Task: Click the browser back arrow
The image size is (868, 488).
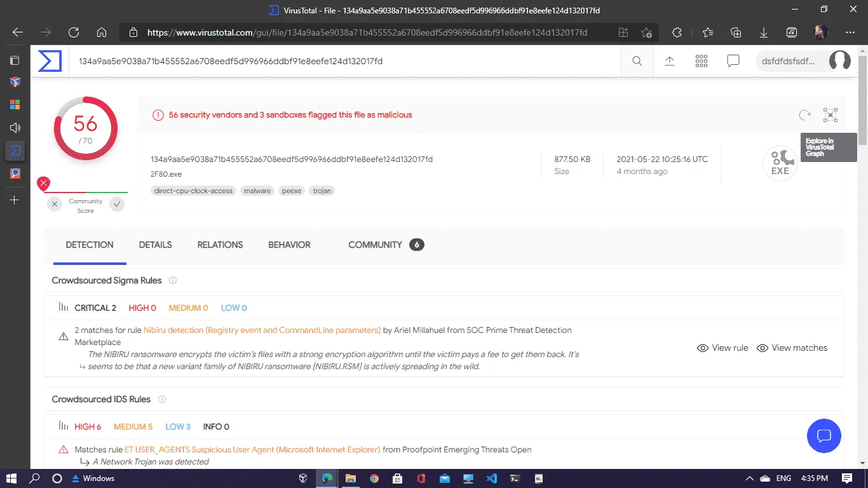Action: [x=18, y=32]
